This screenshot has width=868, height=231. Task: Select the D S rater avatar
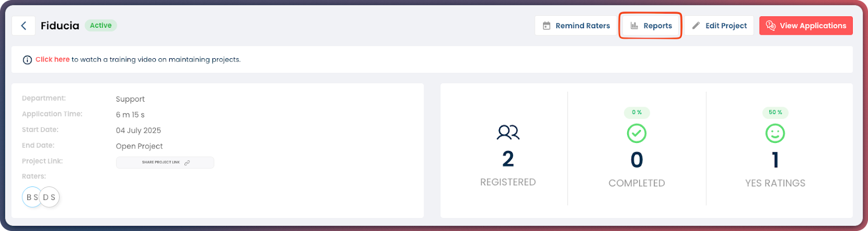[x=50, y=197]
